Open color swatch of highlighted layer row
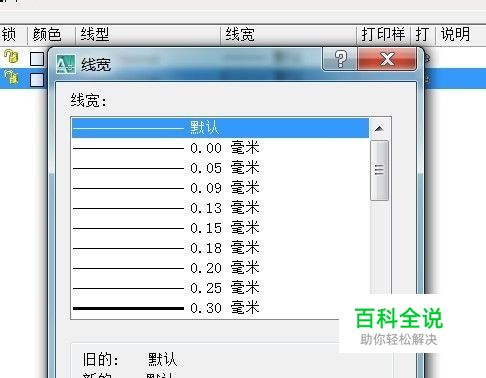This screenshot has height=378, width=486. [x=37, y=80]
